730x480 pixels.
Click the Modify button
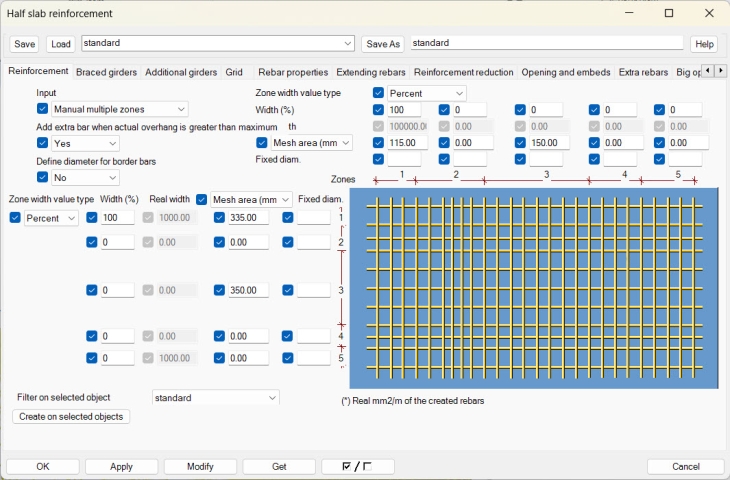click(x=200, y=467)
